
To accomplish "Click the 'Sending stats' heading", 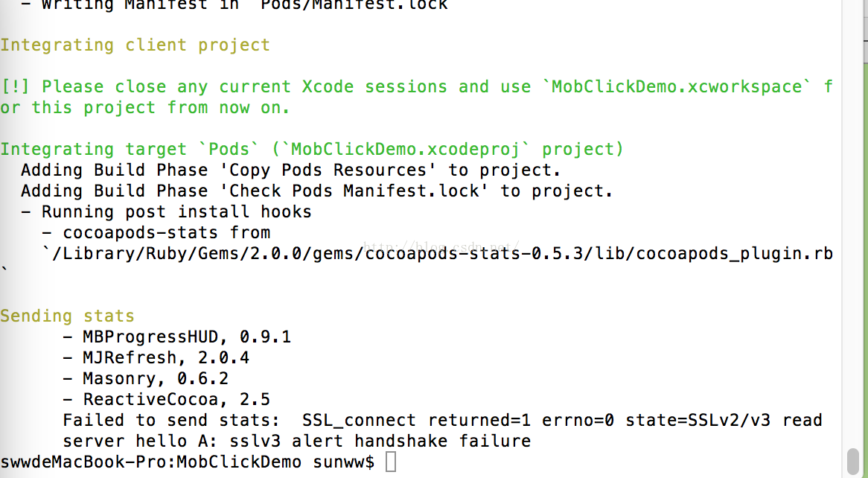I will tap(68, 316).
